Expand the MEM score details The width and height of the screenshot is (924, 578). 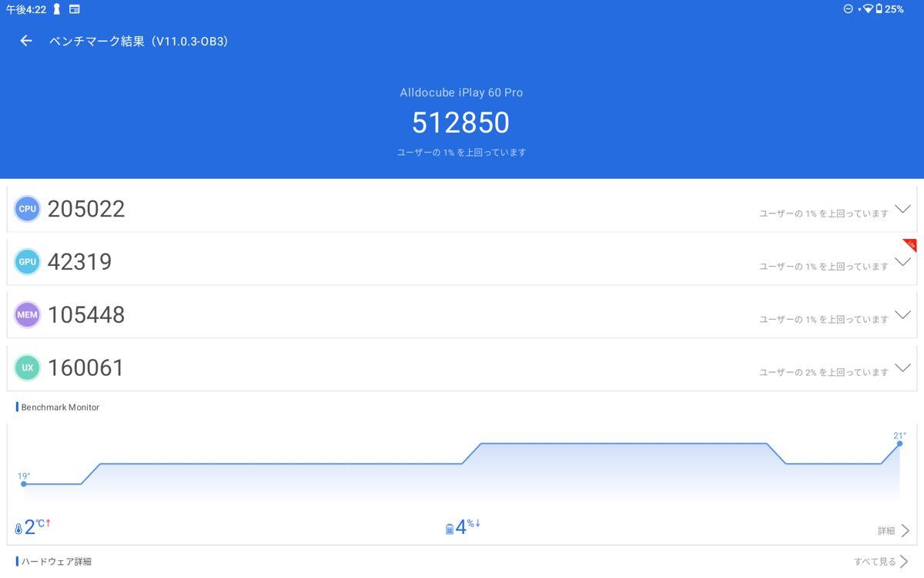tap(902, 315)
